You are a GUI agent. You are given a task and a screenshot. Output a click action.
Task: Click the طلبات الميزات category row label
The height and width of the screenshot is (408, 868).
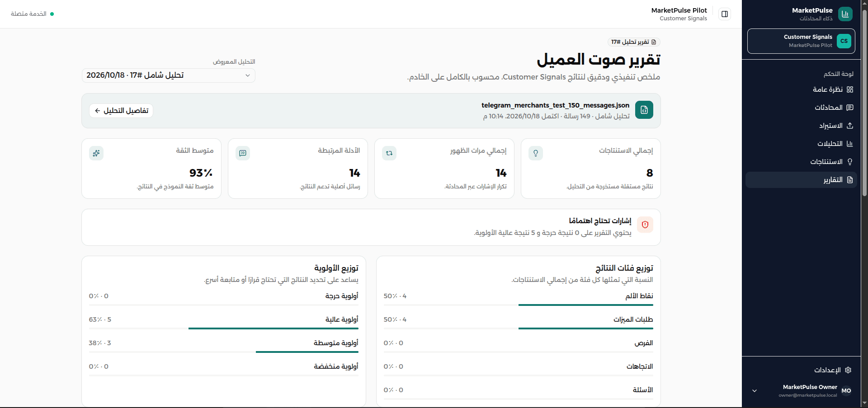click(x=633, y=319)
